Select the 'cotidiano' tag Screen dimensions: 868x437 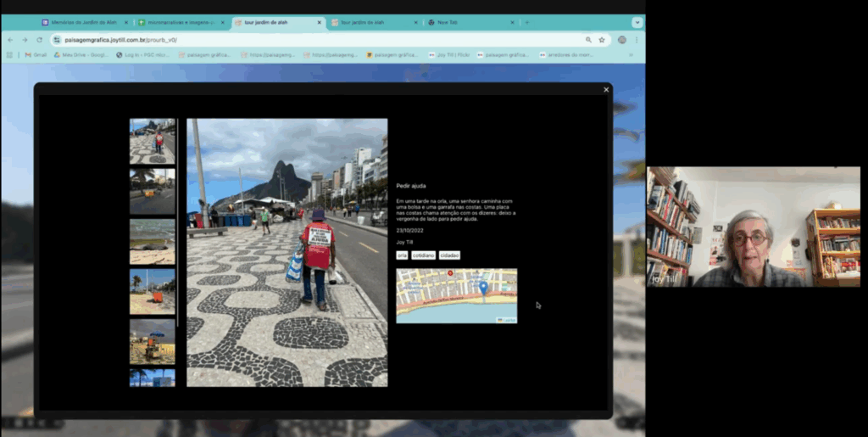pyautogui.click(x=424, y=255)
